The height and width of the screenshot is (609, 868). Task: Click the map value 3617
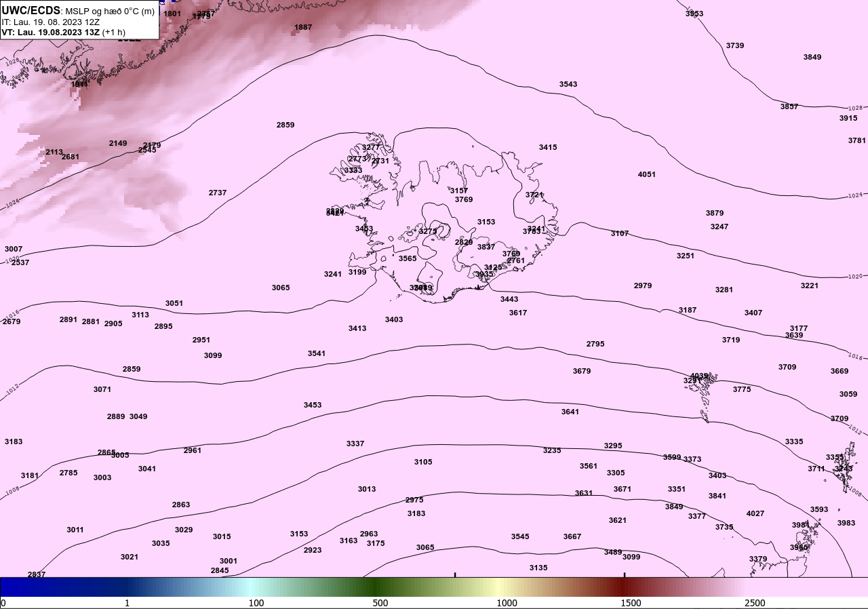tap(518, 313)
